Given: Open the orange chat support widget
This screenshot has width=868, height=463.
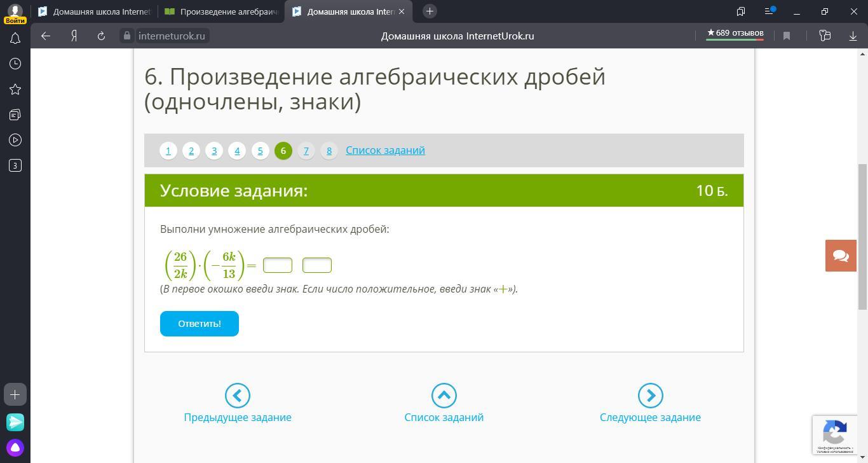Looking at the screenshot, I should coord(841,256).
